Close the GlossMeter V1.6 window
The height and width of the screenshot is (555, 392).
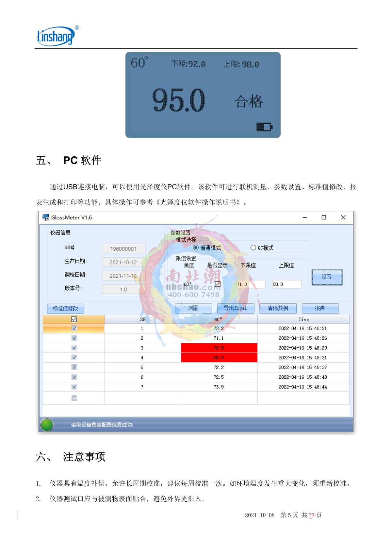tap(343, 217)
